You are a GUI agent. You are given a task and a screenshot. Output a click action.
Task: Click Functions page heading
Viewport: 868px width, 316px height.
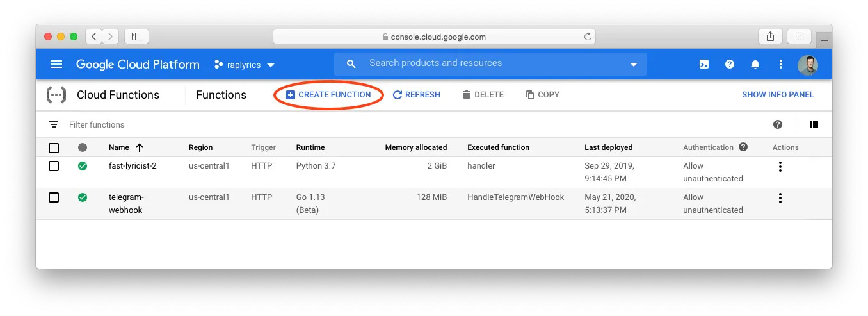click(221, 95)
